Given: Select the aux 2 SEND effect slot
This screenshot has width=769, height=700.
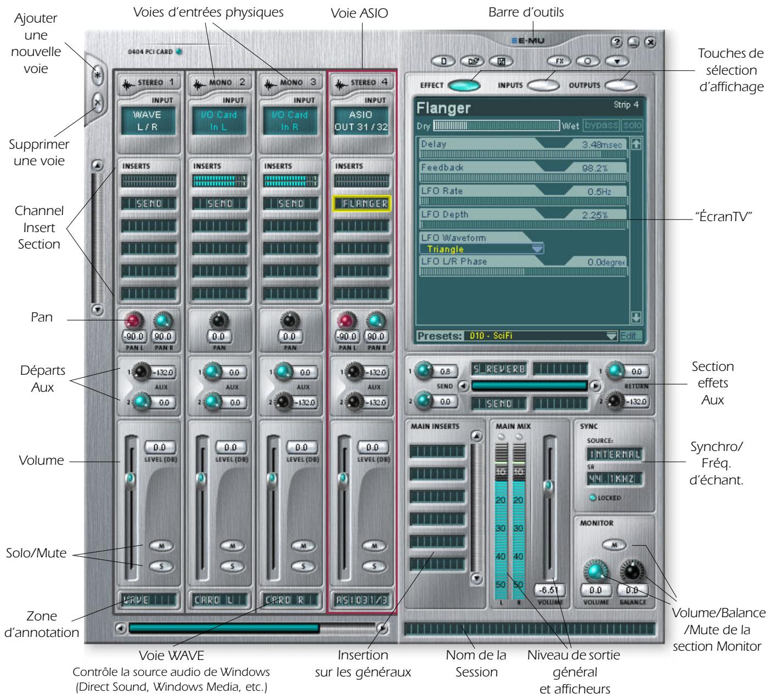Looking at the screenshot, I should click(499, 404).
